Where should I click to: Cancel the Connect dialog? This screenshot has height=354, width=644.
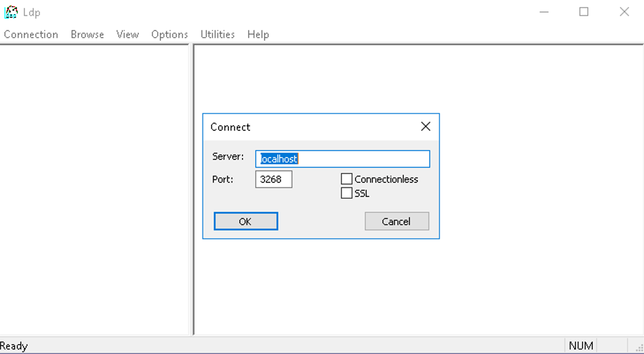tap(396, 221)
